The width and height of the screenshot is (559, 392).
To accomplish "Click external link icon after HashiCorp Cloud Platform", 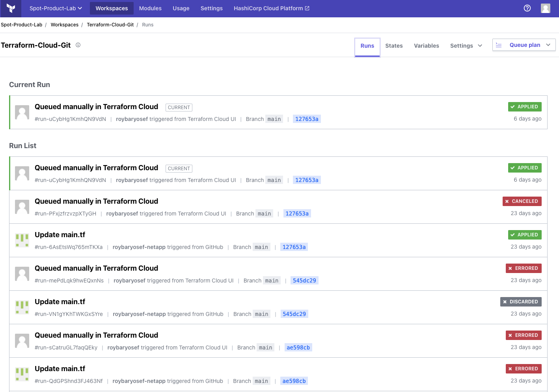I will 307,8.
